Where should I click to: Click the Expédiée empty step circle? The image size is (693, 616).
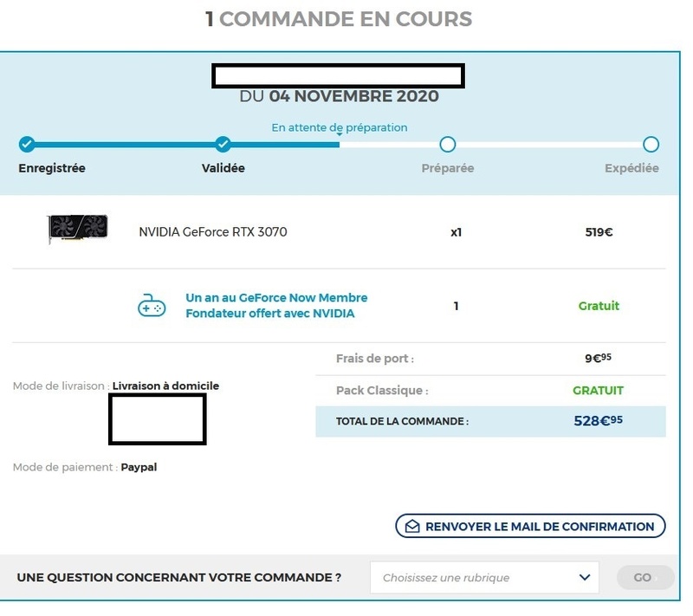point(651,145)
